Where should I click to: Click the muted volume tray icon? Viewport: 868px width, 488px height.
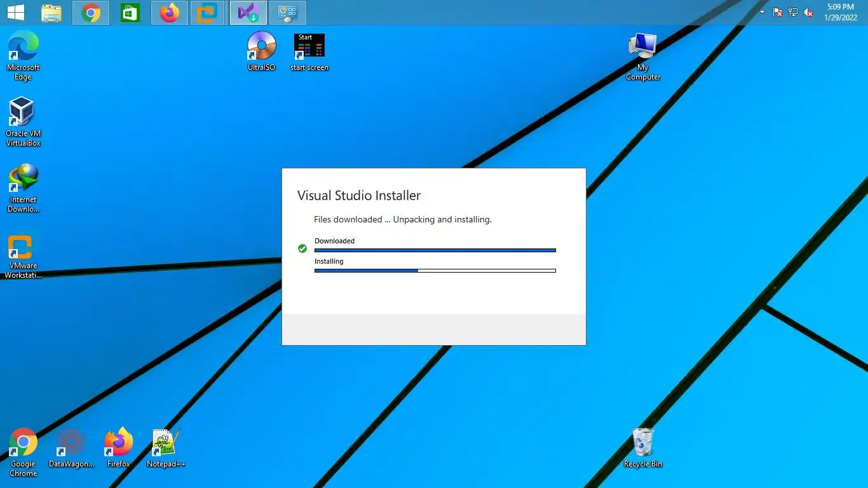click(x=808, y=12)
